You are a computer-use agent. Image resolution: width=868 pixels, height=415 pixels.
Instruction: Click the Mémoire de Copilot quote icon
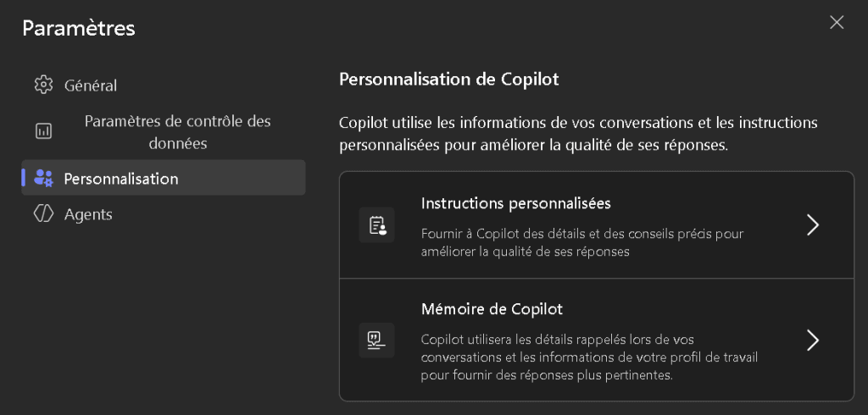pos(376,340)
